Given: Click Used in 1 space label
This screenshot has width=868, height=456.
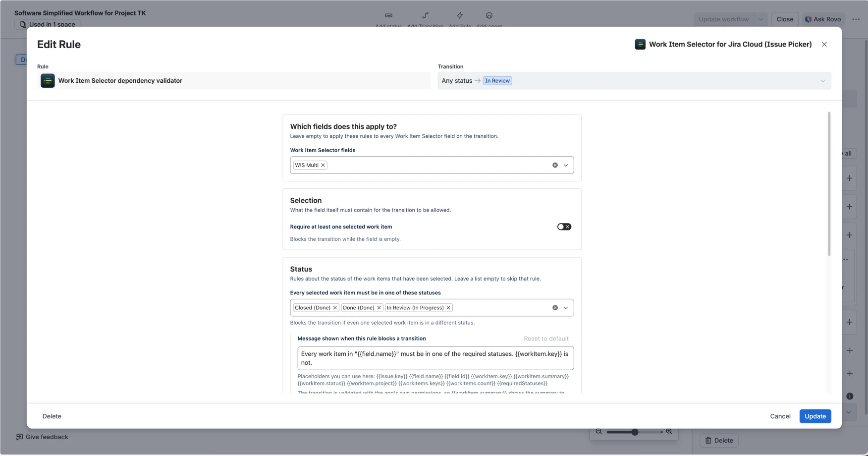Looking at the screenshot, I should coord(48,24).
